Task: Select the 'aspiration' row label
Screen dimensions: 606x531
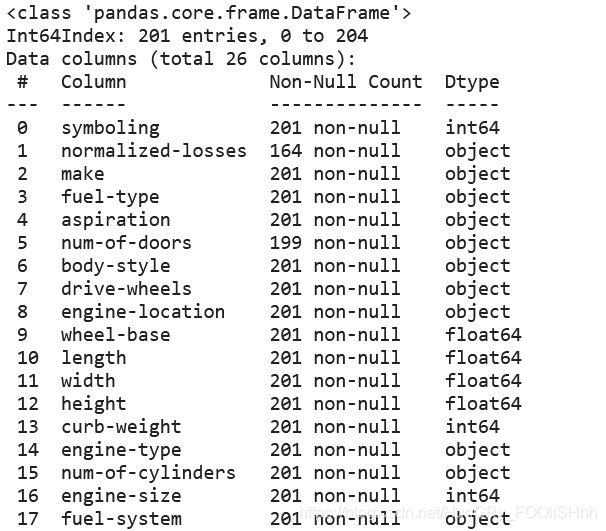Action: (x=116, y=220)
